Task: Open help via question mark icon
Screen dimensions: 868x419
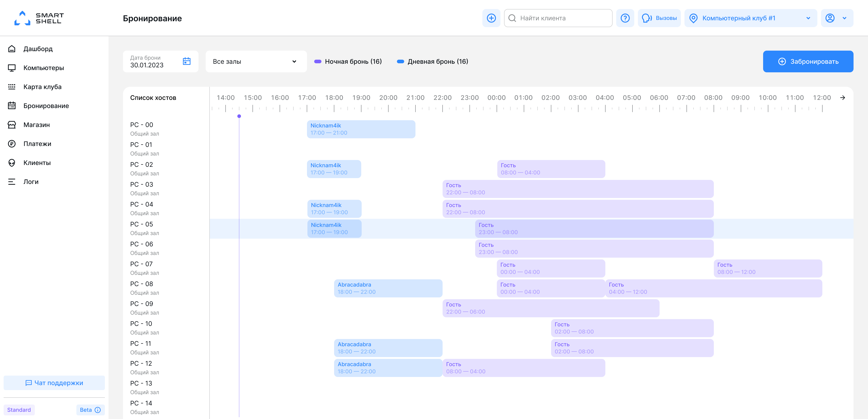Action: (625, 18)
